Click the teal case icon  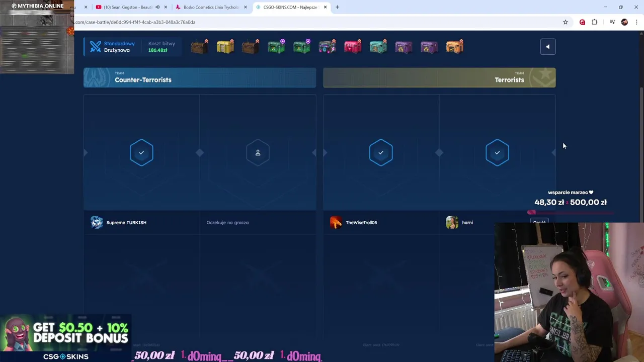378,47
